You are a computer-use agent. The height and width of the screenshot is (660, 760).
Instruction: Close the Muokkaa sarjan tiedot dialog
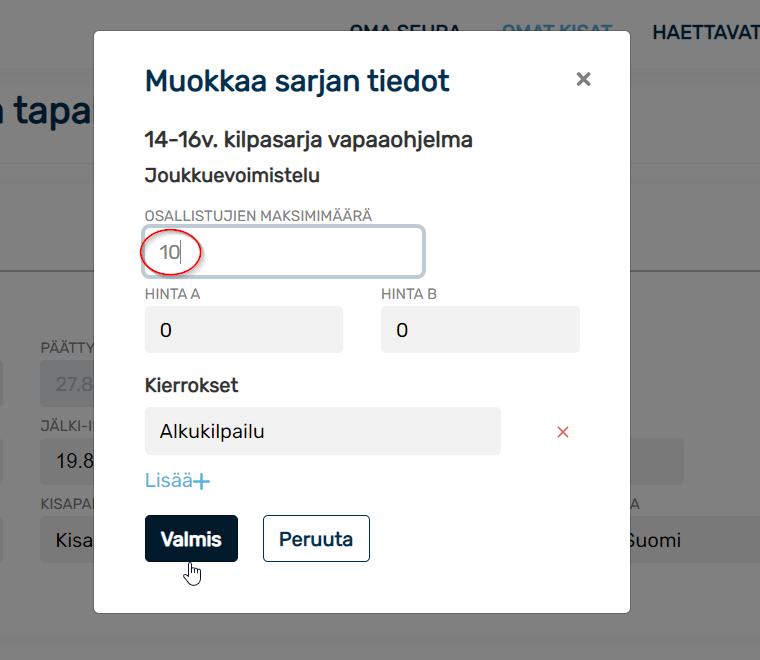tap(583, 79)
